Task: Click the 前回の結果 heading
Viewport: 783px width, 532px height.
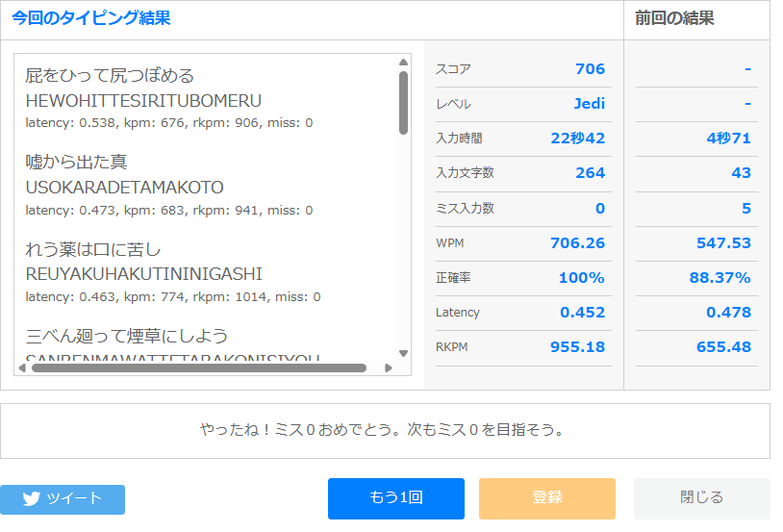Action: [x=674, y=18]
